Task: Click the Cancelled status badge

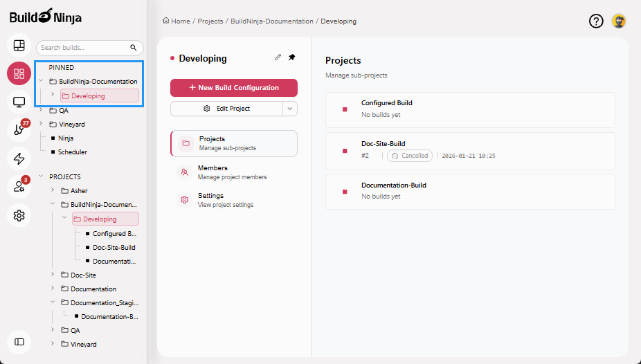Action: (410, 156)
